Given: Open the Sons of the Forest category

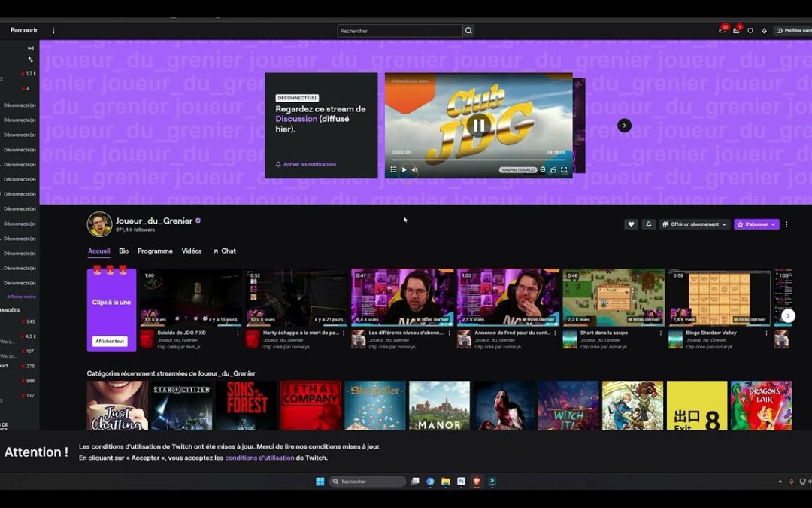Looking at the screenshot, I should [246, 406].
